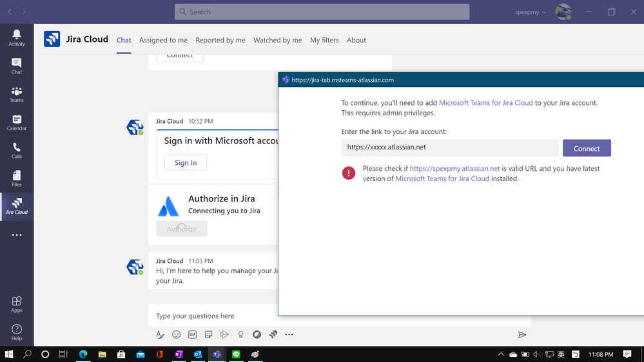Switch to the About tab
The height and width of the screenshot is (362, 644).
click(356, 40)
